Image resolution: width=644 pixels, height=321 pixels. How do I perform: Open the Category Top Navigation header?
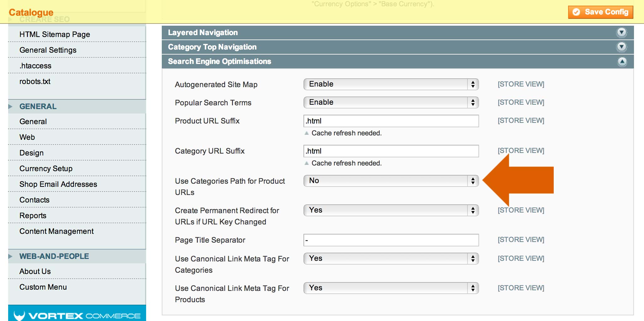(x=398, y=47)
